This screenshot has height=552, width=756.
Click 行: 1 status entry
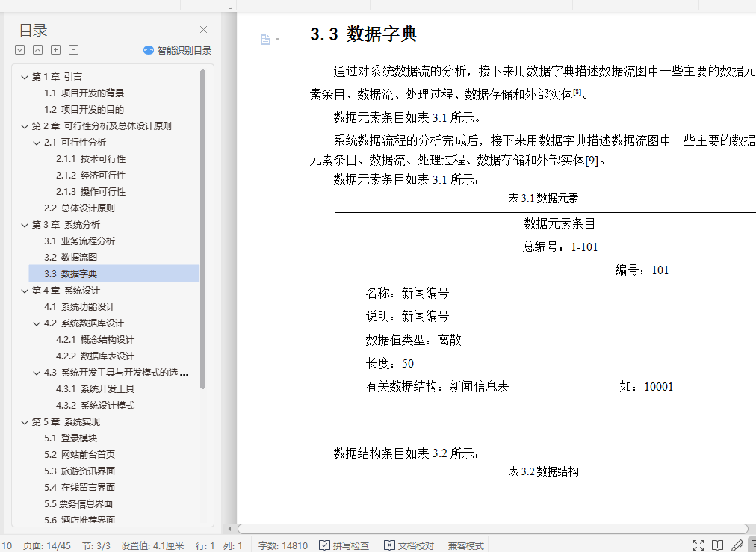point(205,546)
